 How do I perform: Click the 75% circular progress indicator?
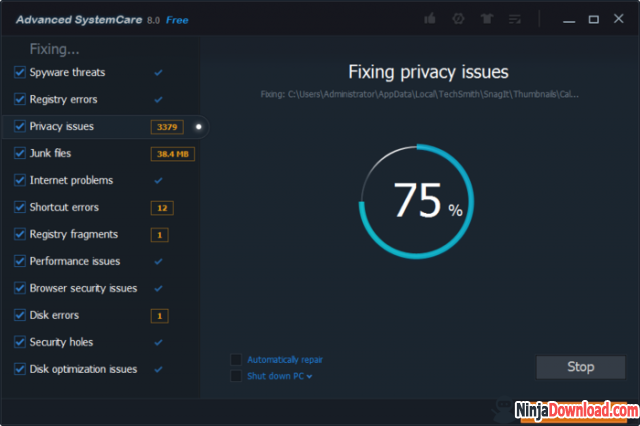416,202
